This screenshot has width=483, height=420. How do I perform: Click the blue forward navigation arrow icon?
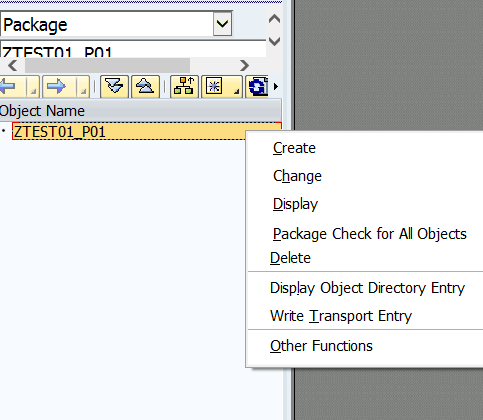click(57, 87)
